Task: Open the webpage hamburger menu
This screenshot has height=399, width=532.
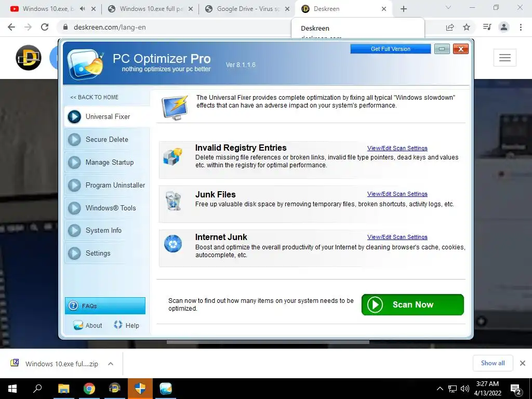Action: pos(505,58)
